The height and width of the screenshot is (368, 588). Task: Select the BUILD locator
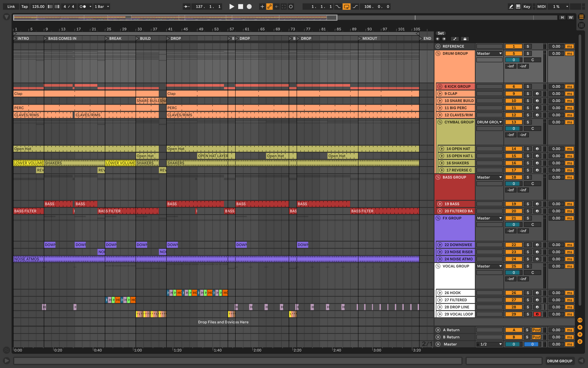coord(143,39)
